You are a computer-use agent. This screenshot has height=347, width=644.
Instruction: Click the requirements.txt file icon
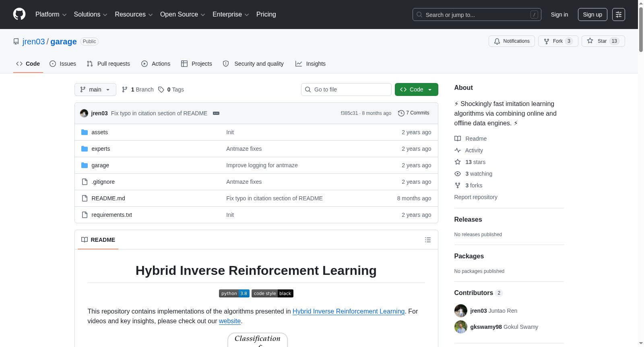coord(85,215)
